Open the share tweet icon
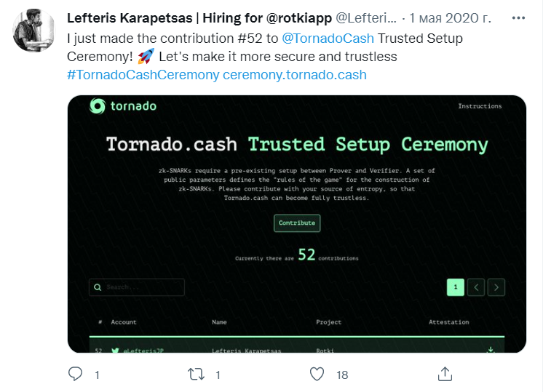 (x=444, y=374)
